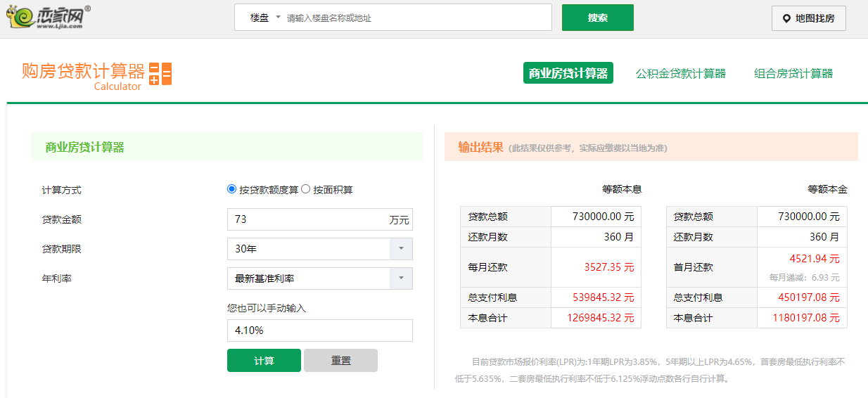Select 按贷款额度算 radio button
Viewport: 868px width, 398px height.
pos(232,189)
